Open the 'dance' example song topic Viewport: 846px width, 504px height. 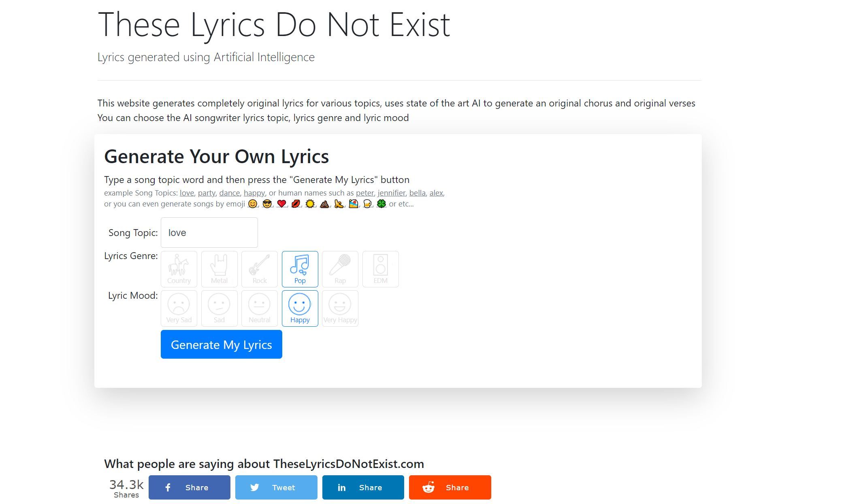[229, 193]
